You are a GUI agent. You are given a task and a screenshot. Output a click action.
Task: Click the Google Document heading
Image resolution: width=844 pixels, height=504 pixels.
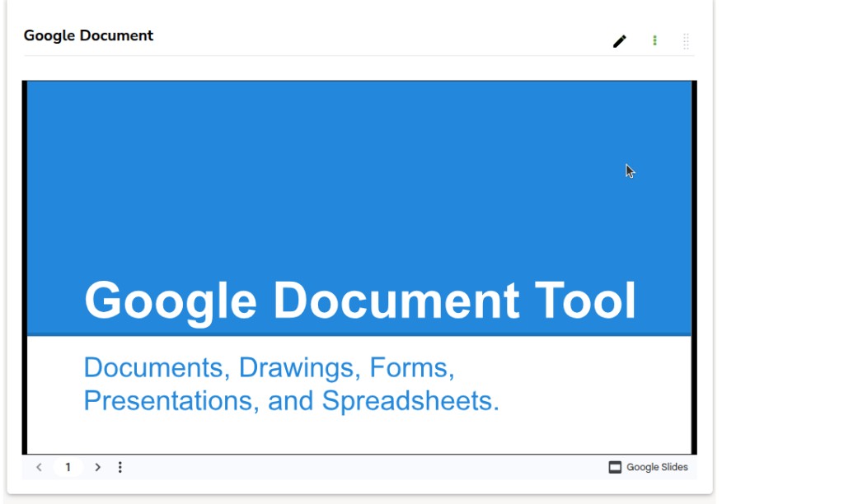[x=88, y=35]
